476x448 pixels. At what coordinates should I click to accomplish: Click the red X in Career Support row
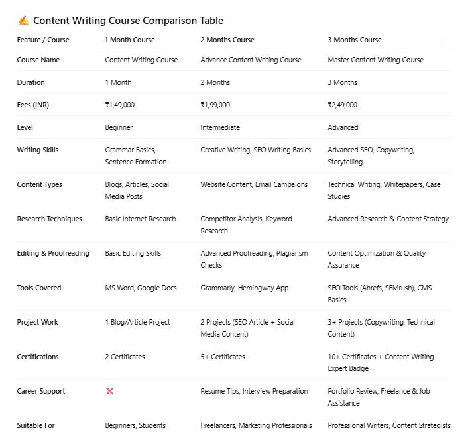[110, 391]
